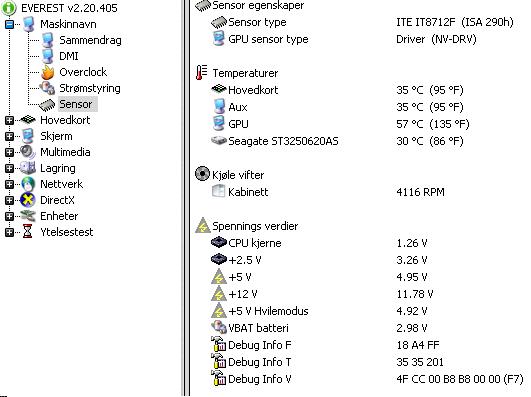Click the Kjøle vifter fan icon
The height and width of the screenshot is (397, 531).
pyautogui.click(x=203, y=174)
